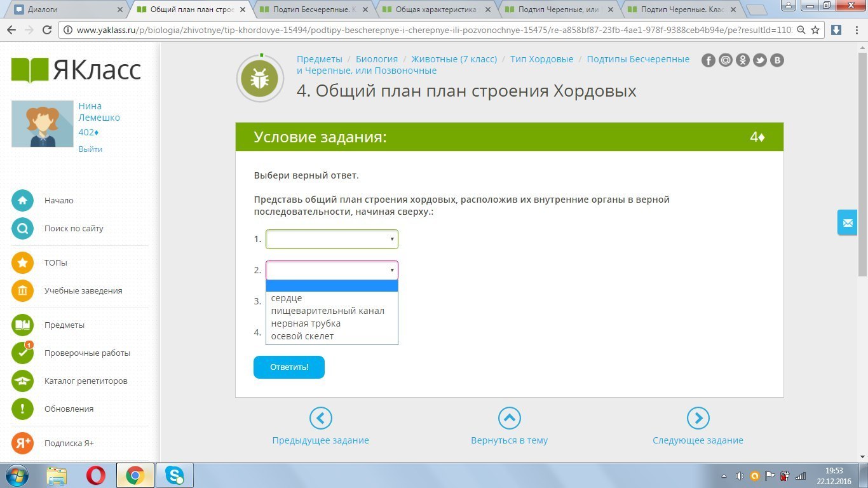Viewport: 868px width, 488px height.
Task: Click the Выйти logout link
Action: 90,149
